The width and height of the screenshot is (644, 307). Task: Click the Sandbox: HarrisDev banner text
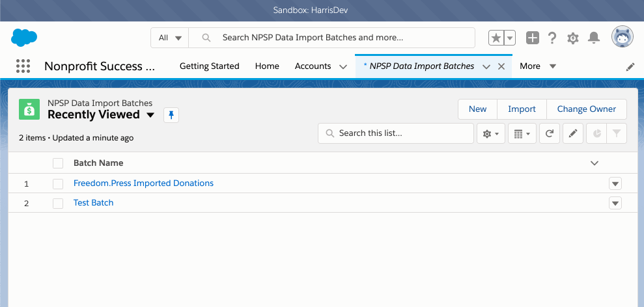pos(311,10)
